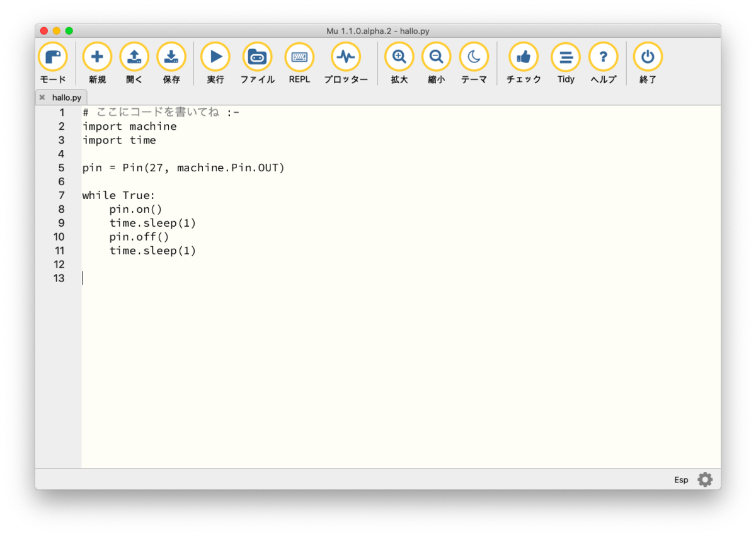Toggle the テーマ theme
Screen dimensions: 756x536
[x=474, y=64]
